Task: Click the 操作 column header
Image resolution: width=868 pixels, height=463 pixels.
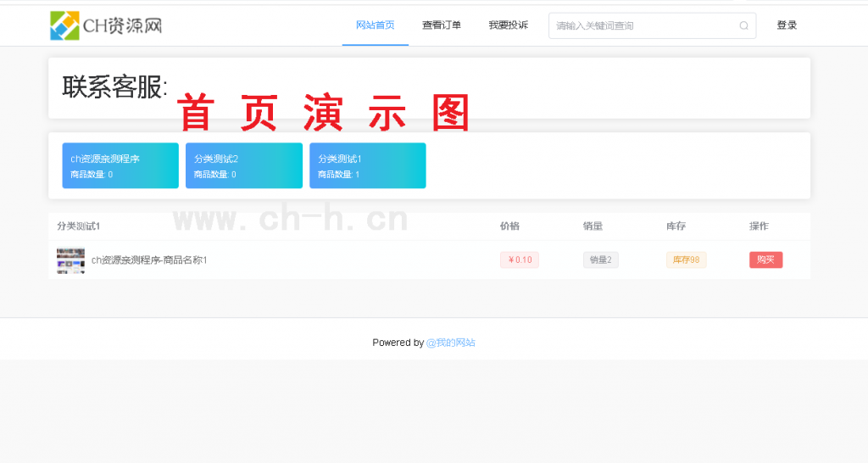Action: 759,226
